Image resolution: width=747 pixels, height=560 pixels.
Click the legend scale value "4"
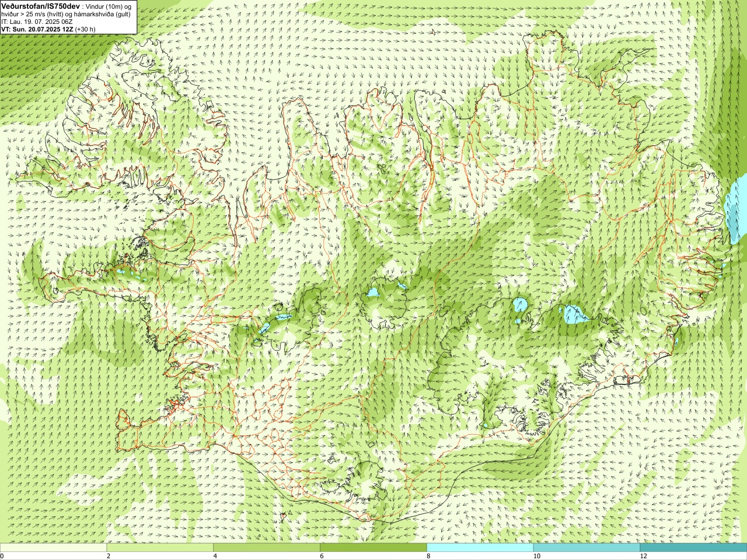215,556
